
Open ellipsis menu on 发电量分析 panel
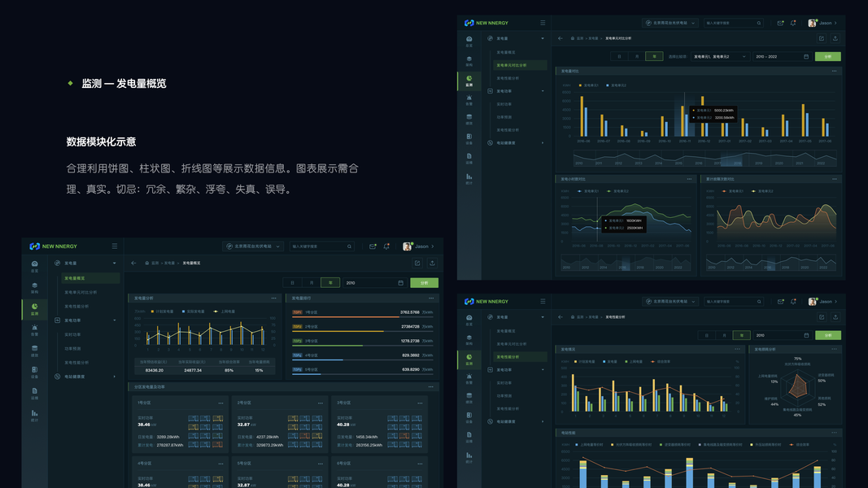273,298
